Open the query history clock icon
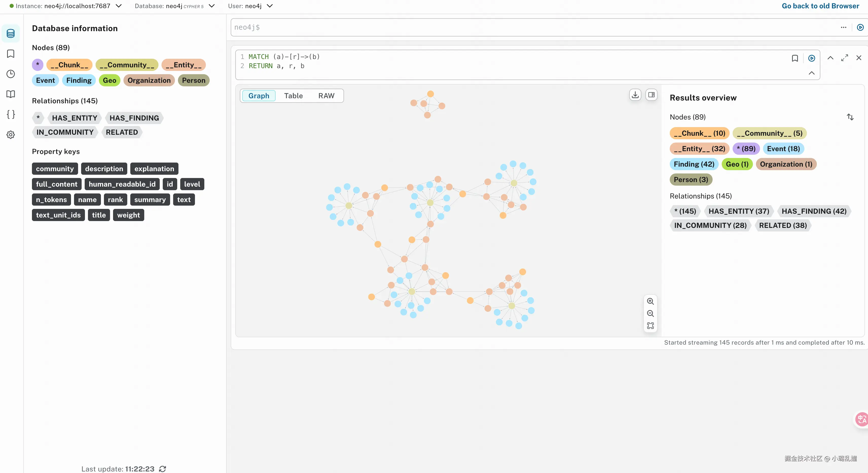 pos(10,74)
